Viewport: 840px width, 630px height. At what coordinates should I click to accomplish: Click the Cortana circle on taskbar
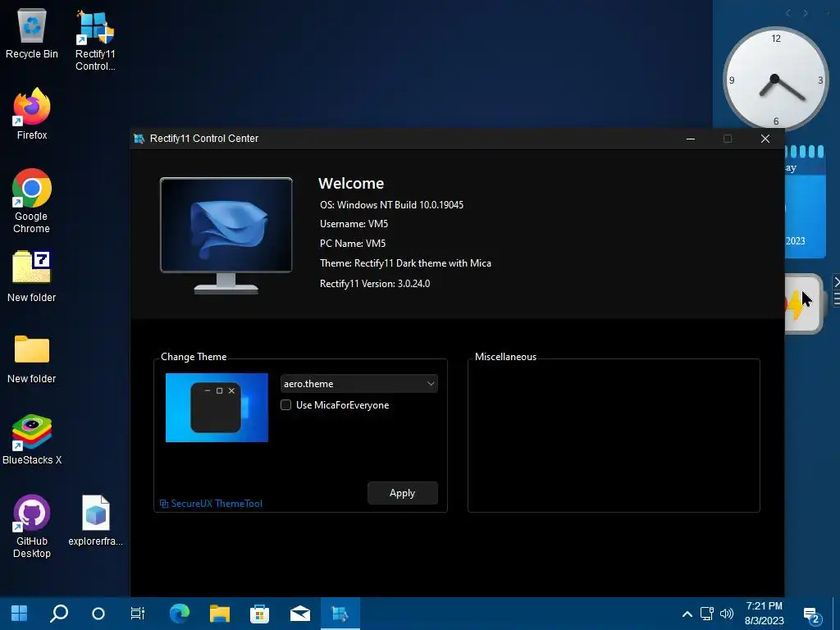tap(98, 614)
